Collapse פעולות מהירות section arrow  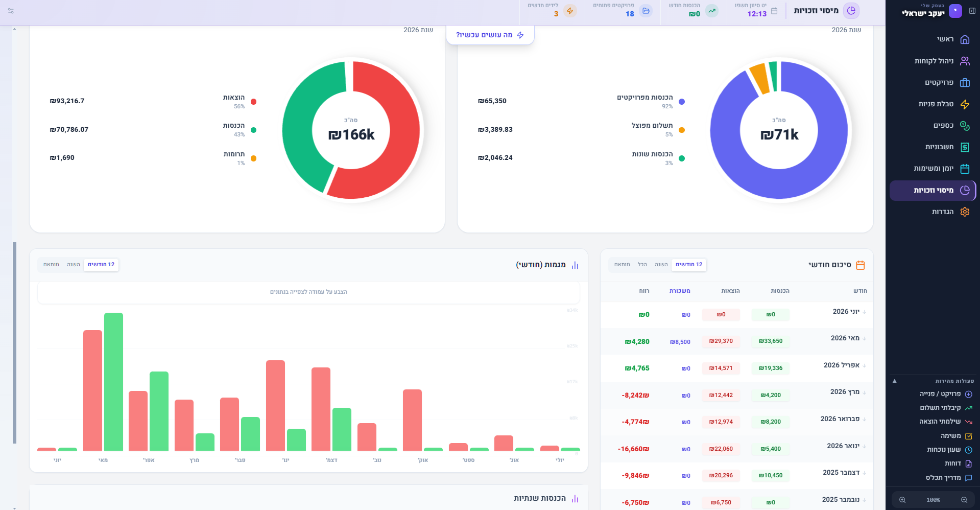point(894,381)
